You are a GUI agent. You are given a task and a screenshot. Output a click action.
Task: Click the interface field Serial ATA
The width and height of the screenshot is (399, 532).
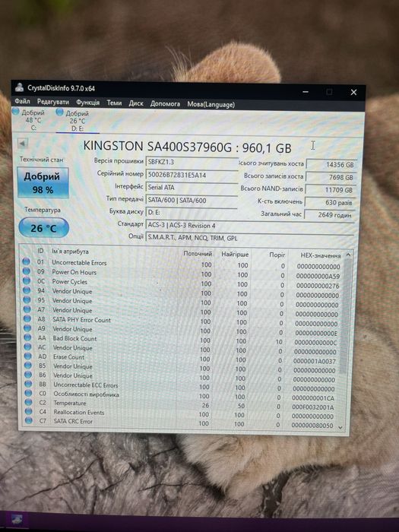click(x=192, y=187)
